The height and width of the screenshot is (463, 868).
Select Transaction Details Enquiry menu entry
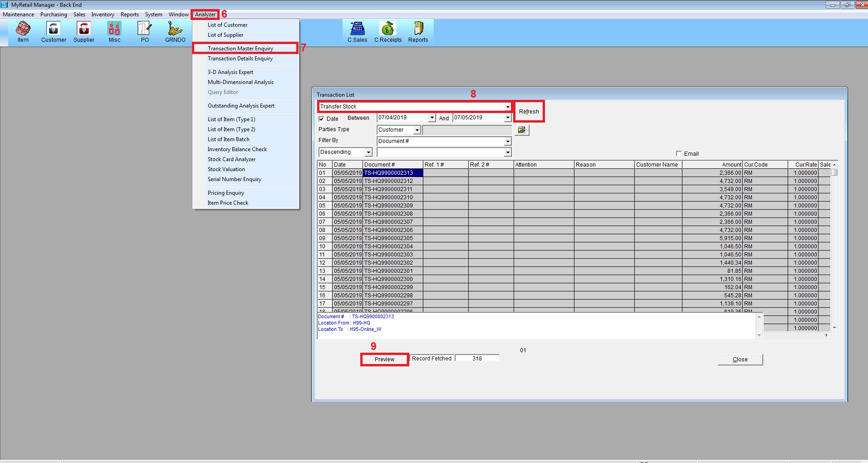[x=240, y=59]
